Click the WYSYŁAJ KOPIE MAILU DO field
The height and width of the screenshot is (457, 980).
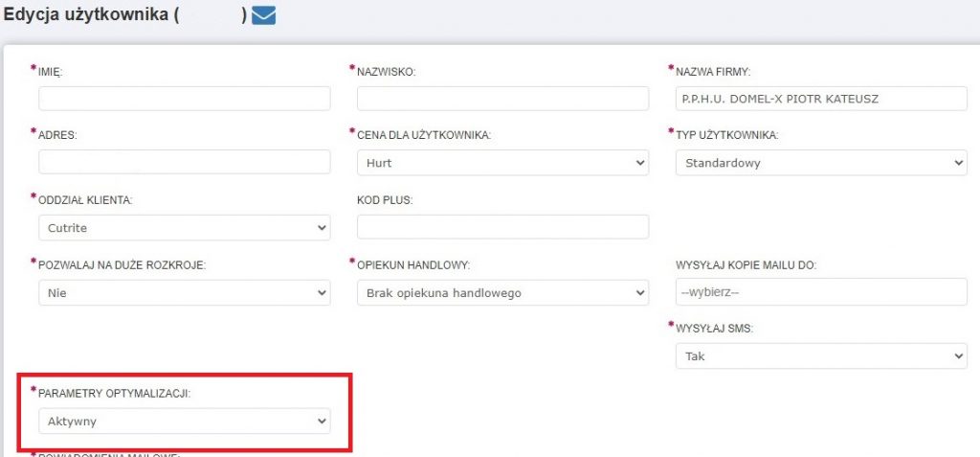[821, 292]
